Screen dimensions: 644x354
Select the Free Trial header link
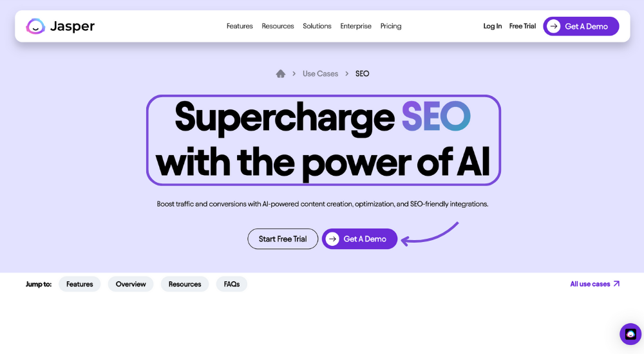click(x=522, y=26)
